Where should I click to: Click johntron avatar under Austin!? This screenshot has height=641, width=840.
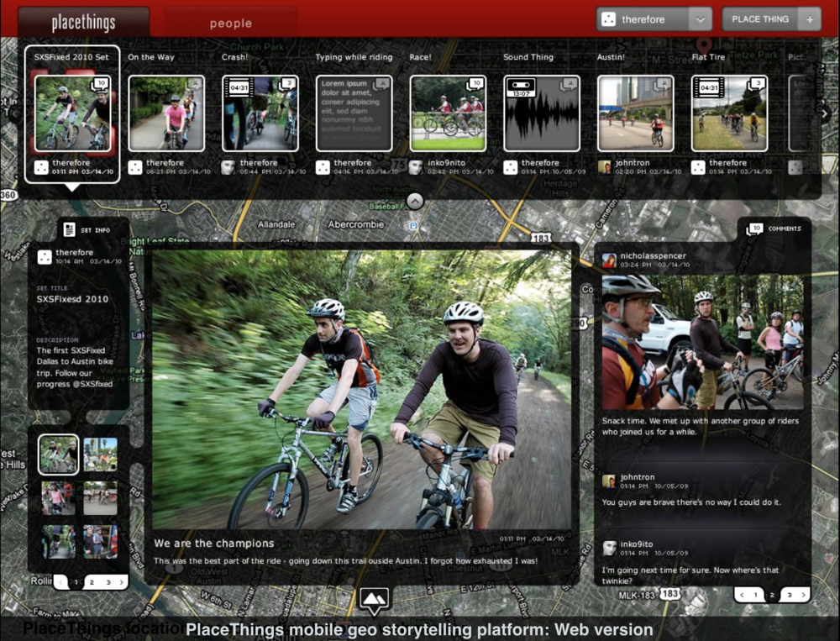(x=604, y=167)
